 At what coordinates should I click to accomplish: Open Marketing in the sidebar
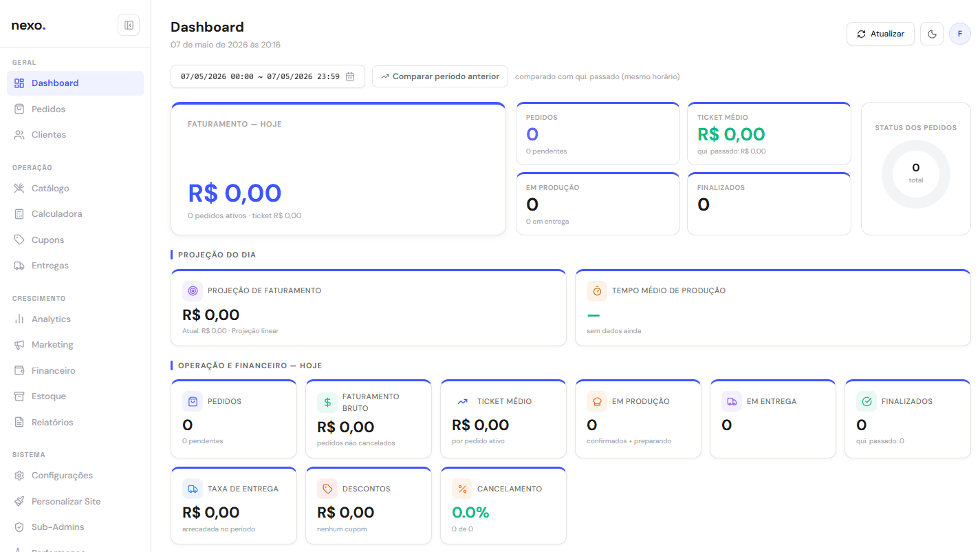tap(76, 345)
